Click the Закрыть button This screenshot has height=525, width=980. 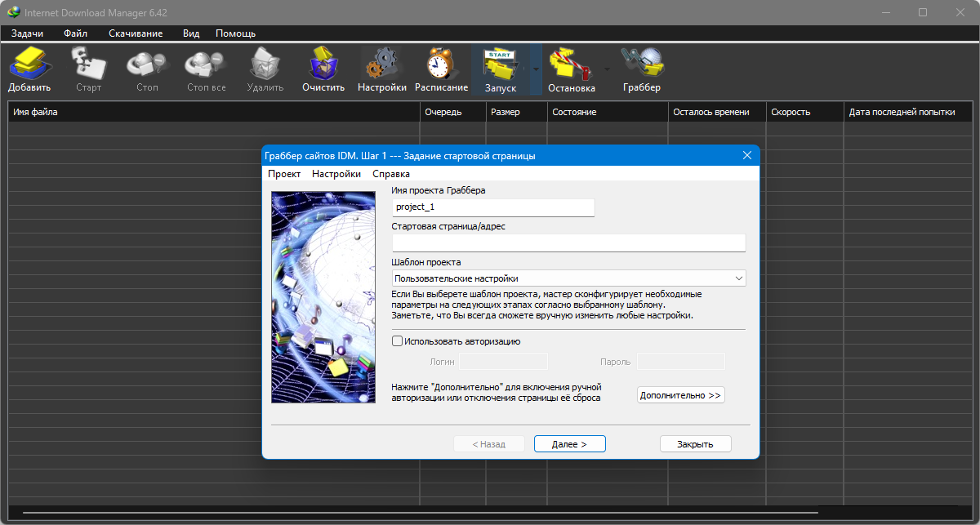tap(695, 444)
